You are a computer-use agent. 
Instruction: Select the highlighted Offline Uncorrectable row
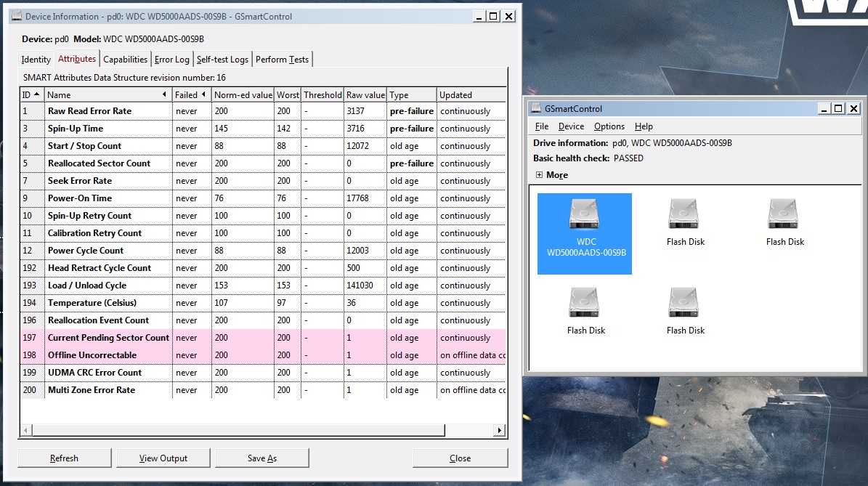(263, 355)
